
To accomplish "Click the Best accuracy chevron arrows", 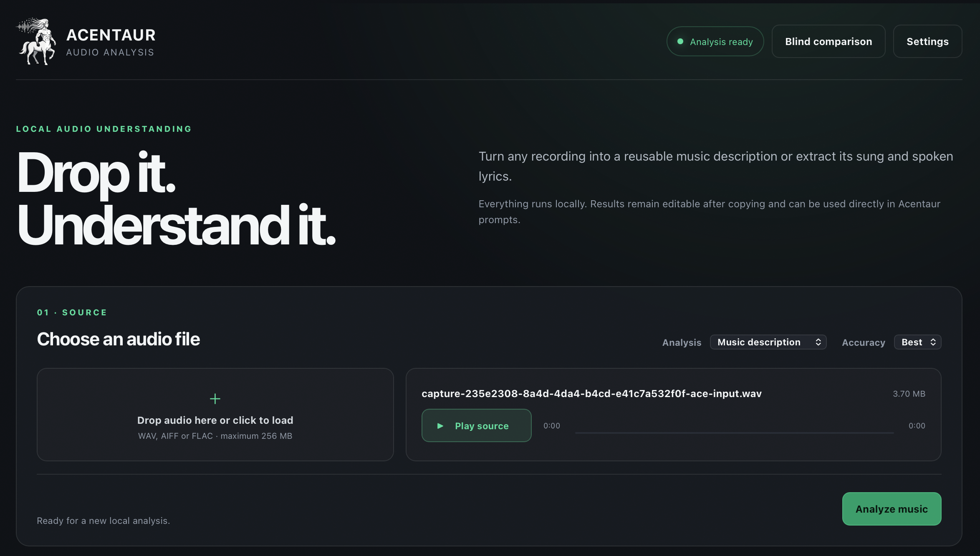I will [x=933, y=342].
